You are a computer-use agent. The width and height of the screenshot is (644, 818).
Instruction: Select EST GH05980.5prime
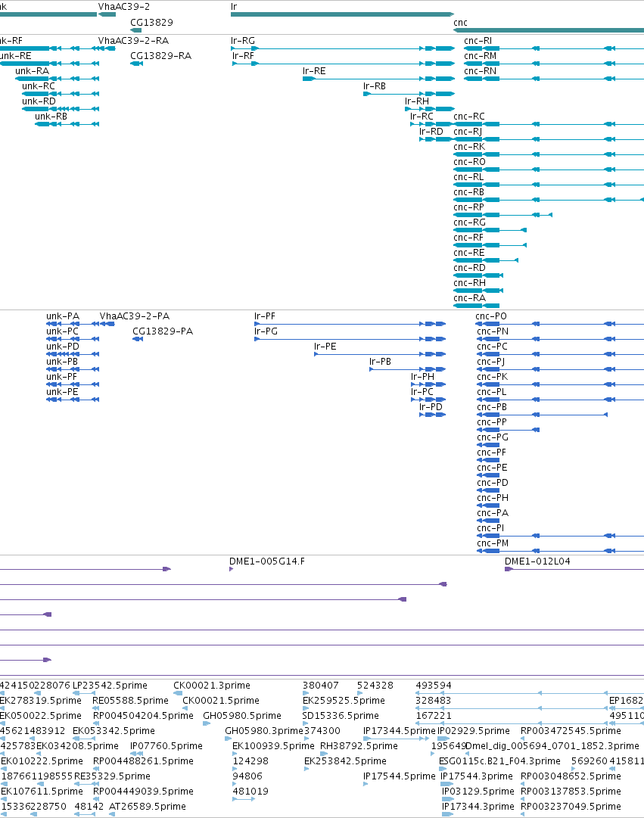click(242, 716)
